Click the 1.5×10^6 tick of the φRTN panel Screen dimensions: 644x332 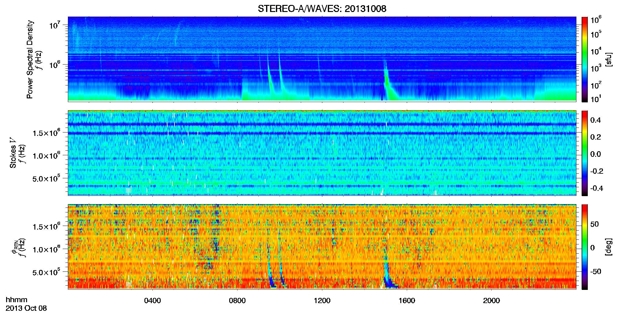(x=46, y=226)
